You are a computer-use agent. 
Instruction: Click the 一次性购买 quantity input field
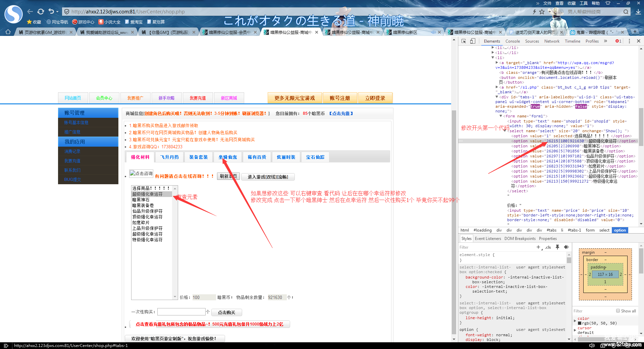pyautogui.click(x=181, y=312)
